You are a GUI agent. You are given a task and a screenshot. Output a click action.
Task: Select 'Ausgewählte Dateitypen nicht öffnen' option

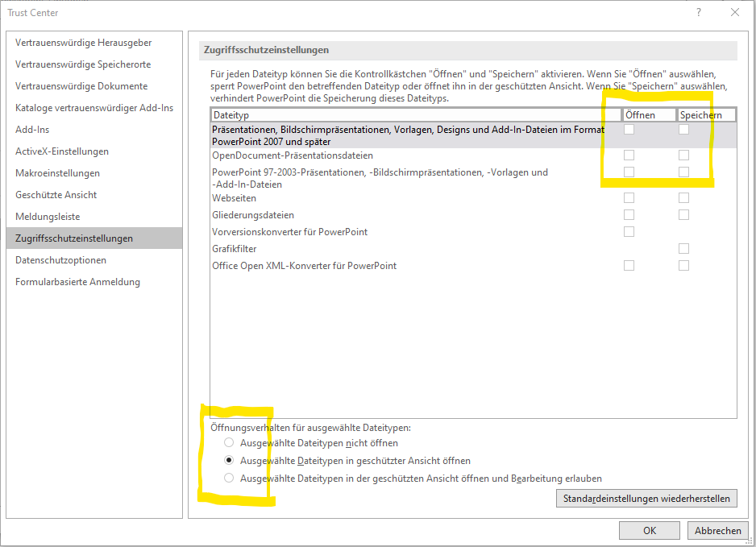pyautogui.click(x=229, y=442)
